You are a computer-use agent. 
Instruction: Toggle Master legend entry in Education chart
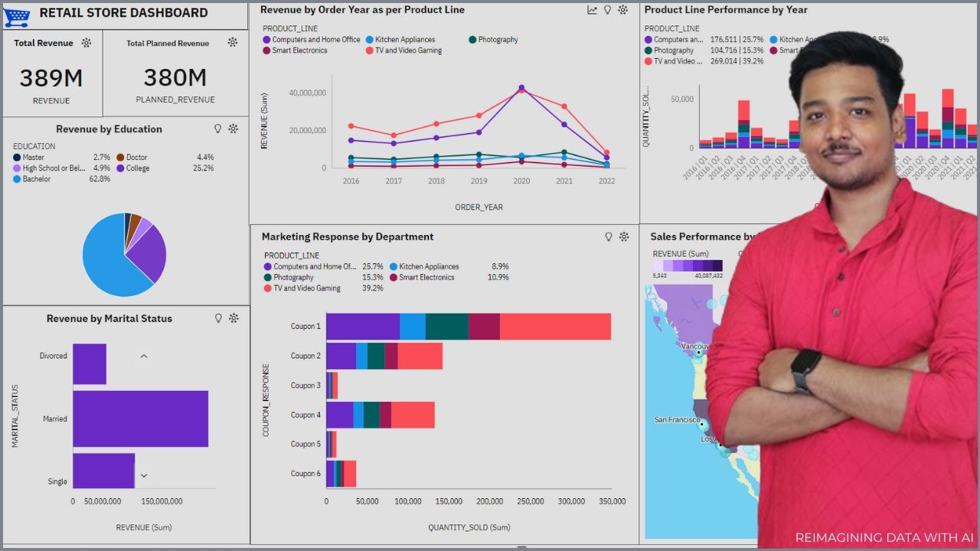[29, 157]
